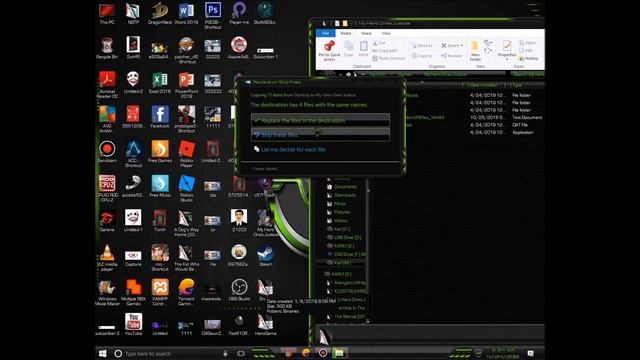Open the CPUID ROG CPU-Z desktop icon
Screen dimensions: 640x360
point(107,189)
